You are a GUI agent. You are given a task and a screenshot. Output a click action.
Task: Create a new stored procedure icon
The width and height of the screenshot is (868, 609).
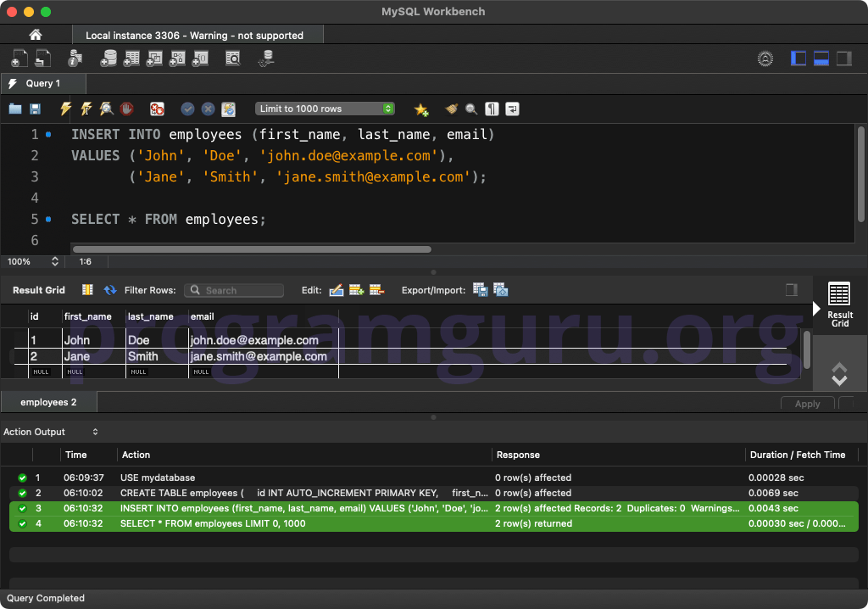176,59
